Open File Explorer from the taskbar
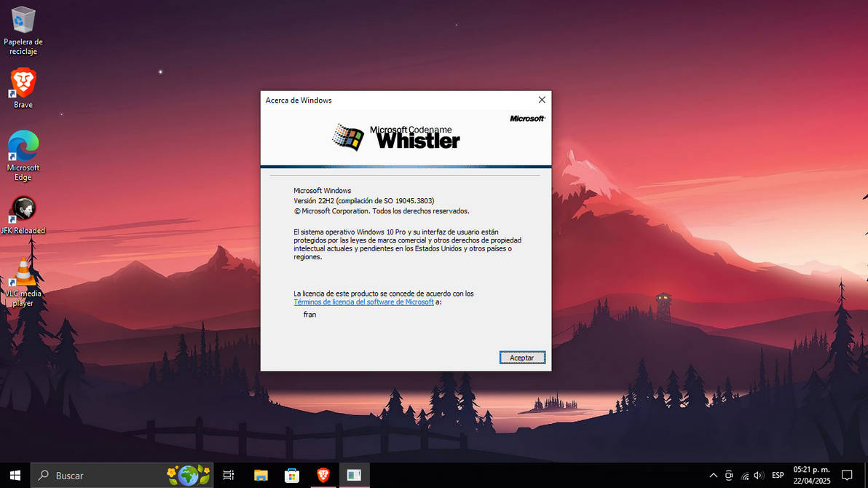 point(261,476)
